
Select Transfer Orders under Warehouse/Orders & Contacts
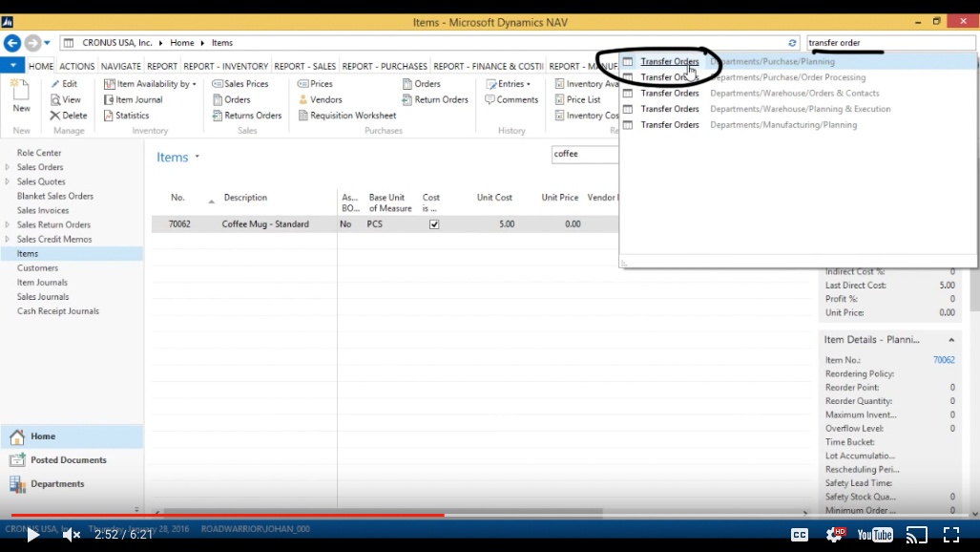click(x=798, y=94)
